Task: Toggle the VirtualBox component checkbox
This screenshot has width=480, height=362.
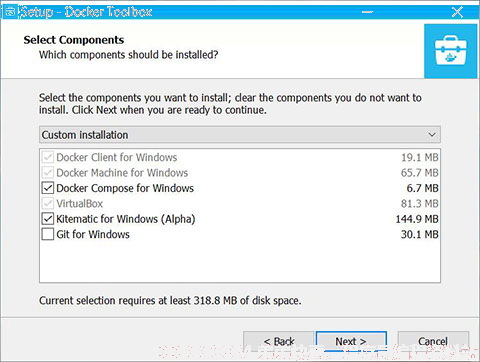Action: click(48, 203)
